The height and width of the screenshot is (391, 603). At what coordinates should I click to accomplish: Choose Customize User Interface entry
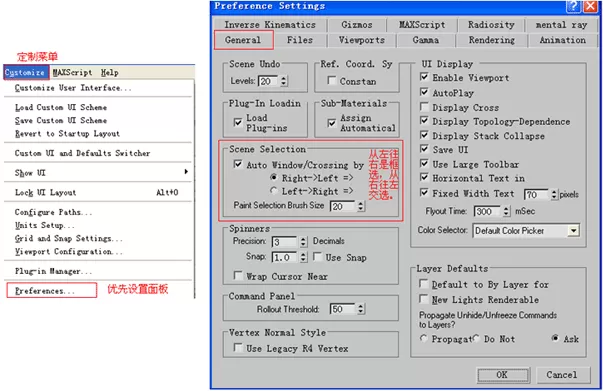point(73,88)
